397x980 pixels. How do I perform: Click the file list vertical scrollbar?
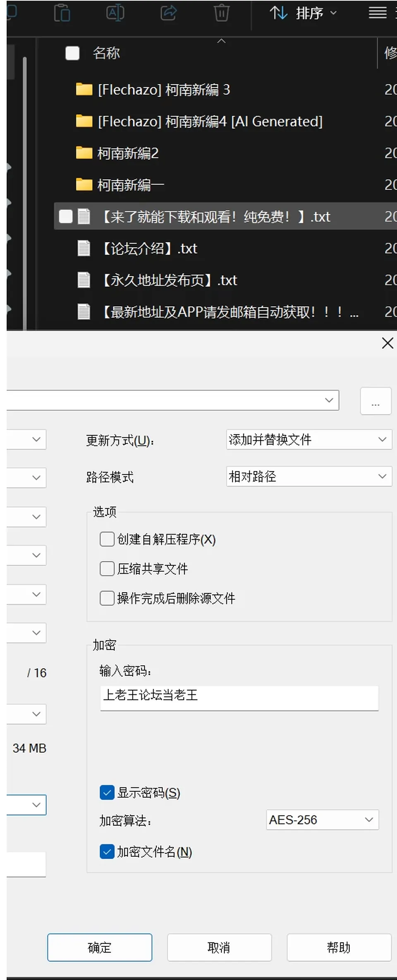tap(25, 193)
